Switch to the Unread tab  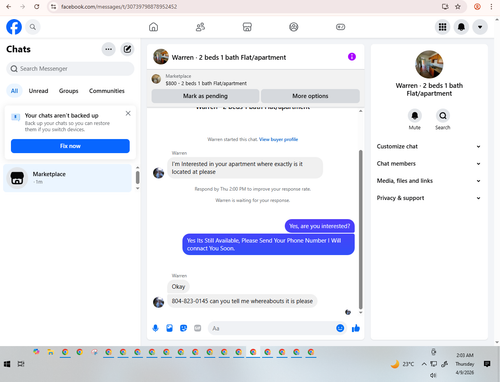(x=38, y=91)
